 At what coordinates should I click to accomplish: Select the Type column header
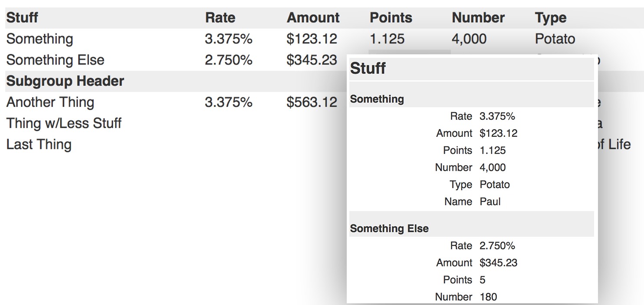click(551, 18)
